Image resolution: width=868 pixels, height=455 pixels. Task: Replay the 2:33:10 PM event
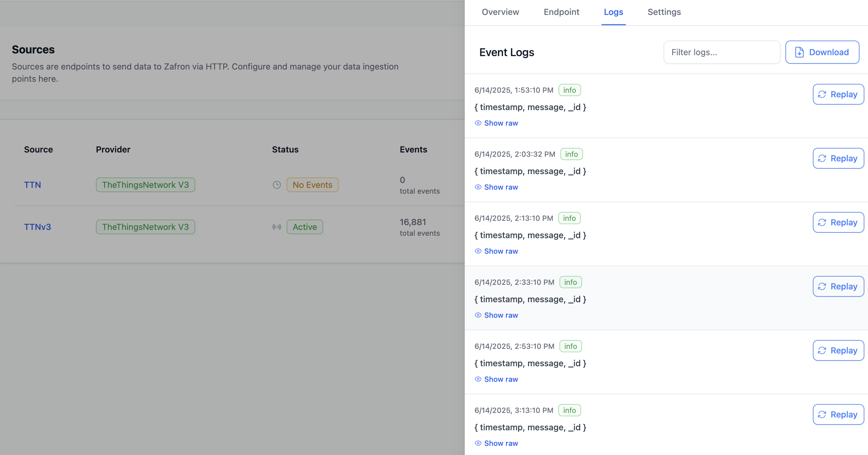[838, 287]
